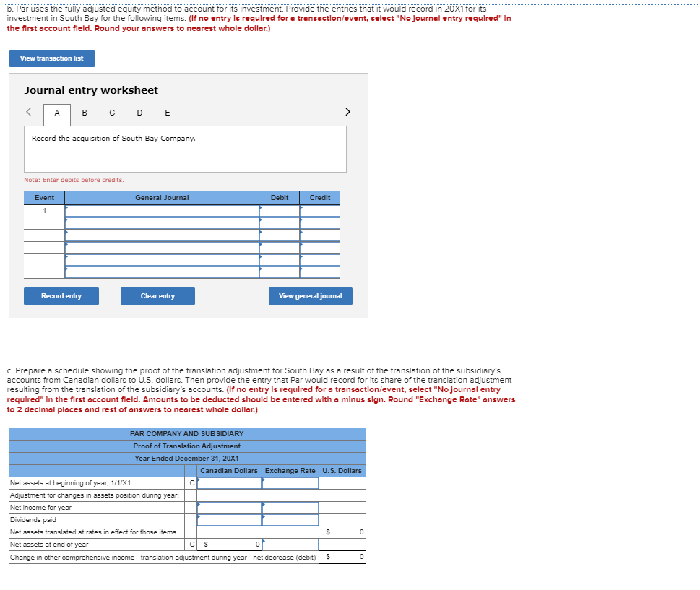
Task: Click fifth row Credit field
Action: pos(320,260)
